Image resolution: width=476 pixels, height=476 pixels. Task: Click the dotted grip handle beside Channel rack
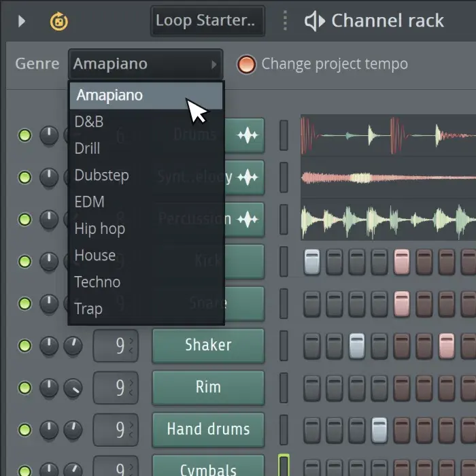[285, 20]
